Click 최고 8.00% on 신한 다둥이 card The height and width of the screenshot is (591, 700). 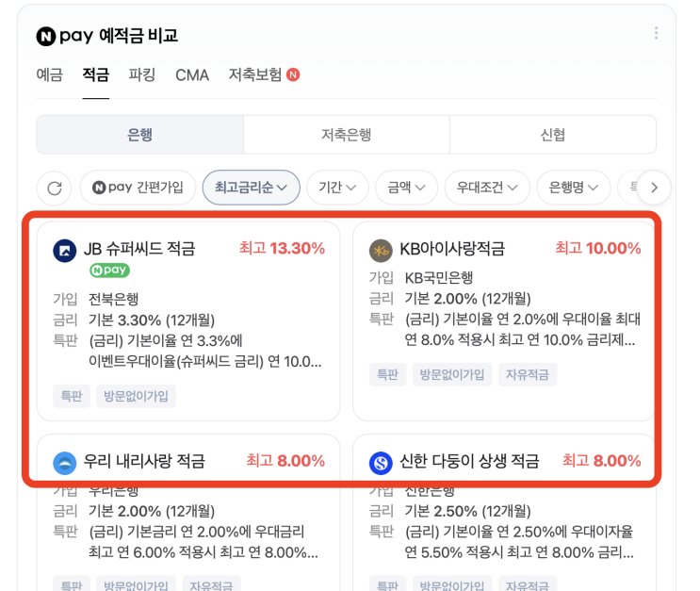click(602, 461)
